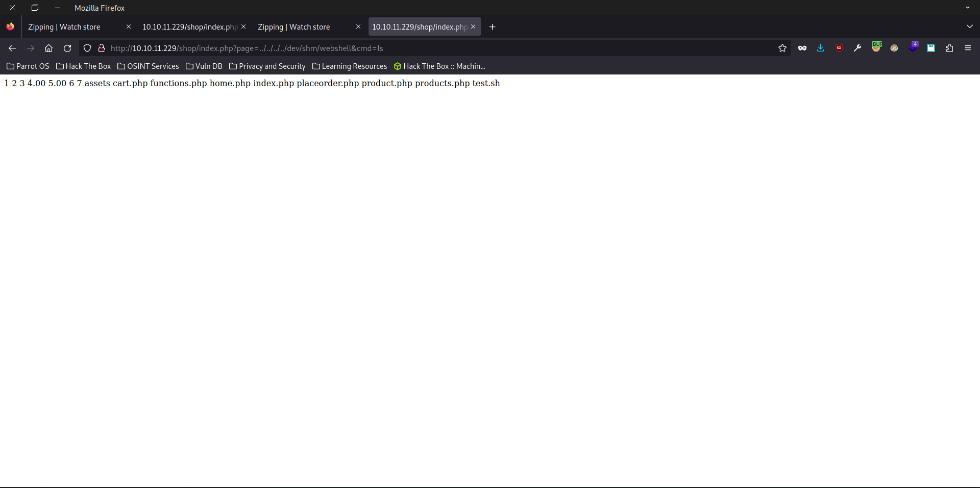Close the active 10.10.11.229/shop/index.php tab
The width and height of the screenshot is (980, 488).
click(473, 27)
